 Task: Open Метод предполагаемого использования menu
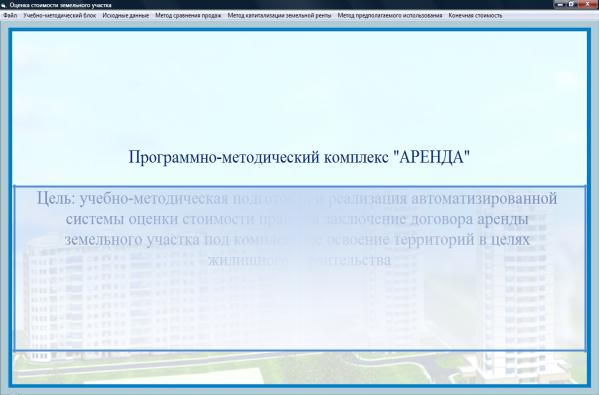point(390,16)
